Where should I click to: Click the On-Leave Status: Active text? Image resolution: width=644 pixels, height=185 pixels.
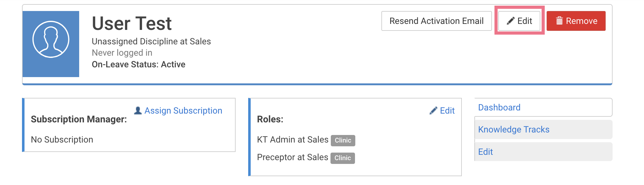(139, 64)
